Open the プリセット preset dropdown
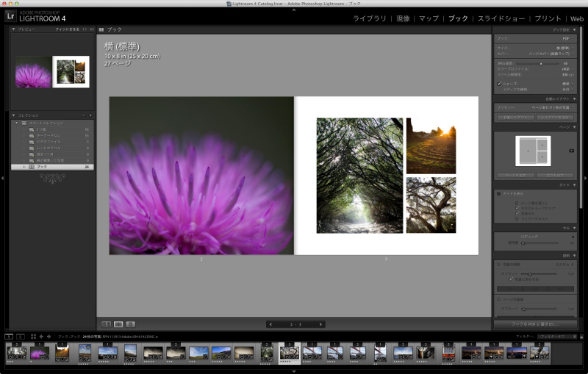The image size is (588, 374). [x=553, y=107]
